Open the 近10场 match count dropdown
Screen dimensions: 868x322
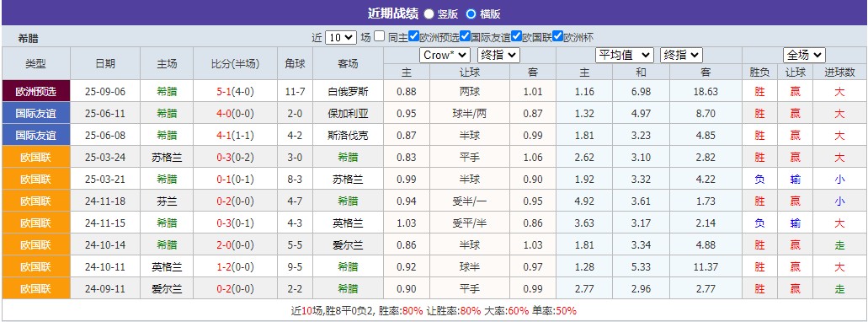click(340, 38)
